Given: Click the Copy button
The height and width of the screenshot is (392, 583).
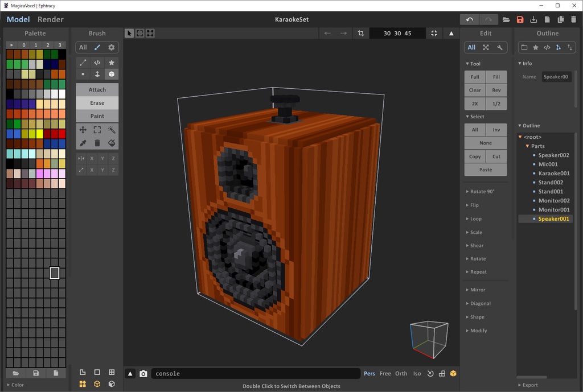Looking at the screenshot, I should [x=475, y=156].
